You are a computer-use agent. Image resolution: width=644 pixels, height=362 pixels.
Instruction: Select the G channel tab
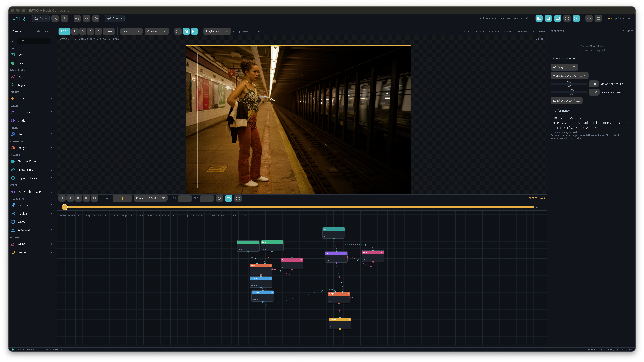[83, 31]
